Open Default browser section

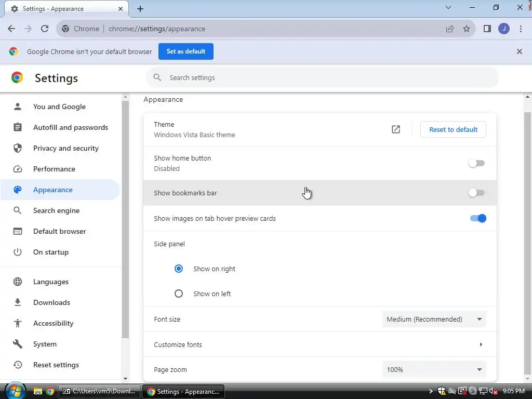pos(59,231)
